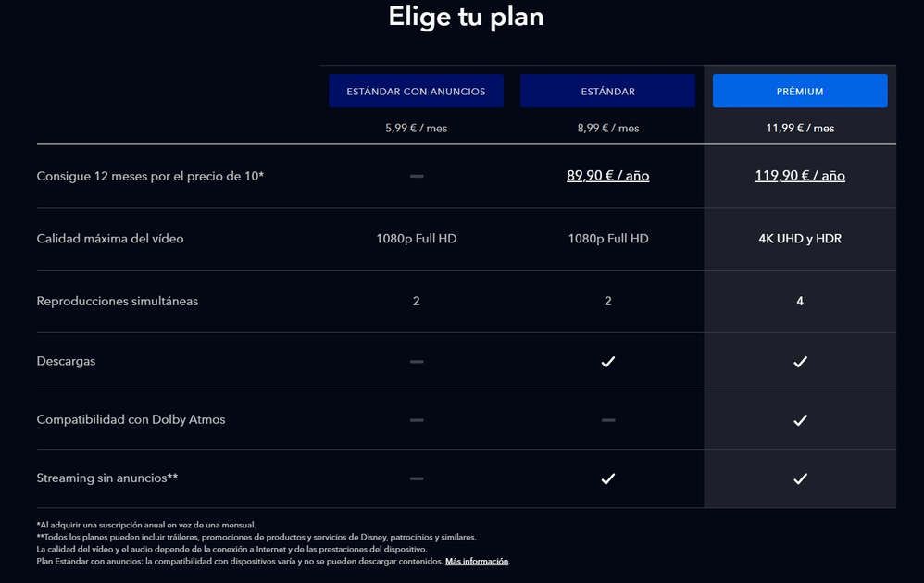Click Descargas checkmark in Prémium column
The width and height of the screenshot is (924, 583).
click(x=800, y=362)
